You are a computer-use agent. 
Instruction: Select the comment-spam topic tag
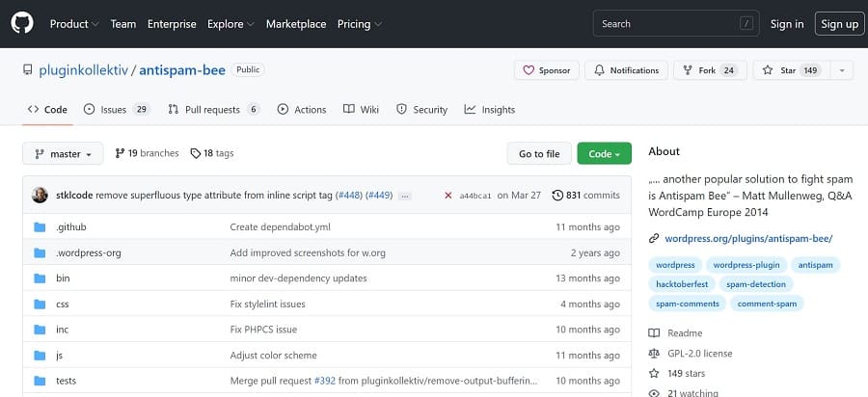pos(768,304)
